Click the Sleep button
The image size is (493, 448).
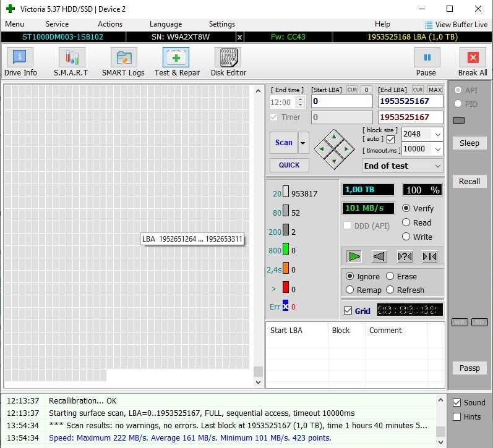click(469, 143)
